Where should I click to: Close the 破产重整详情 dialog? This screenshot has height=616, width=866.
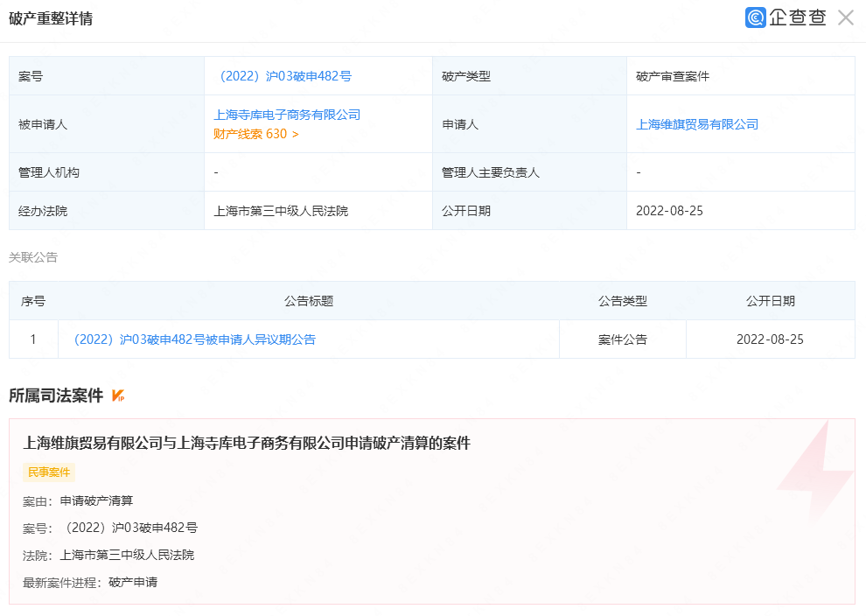(x=846, y=17)
